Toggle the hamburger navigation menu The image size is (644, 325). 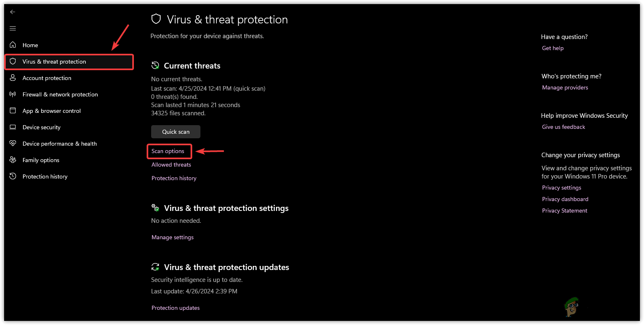coord(13,28)
